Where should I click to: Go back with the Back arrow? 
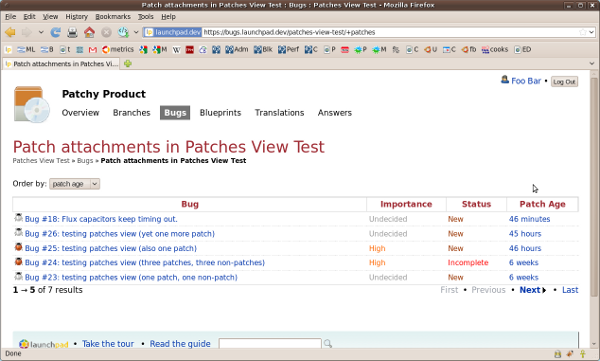(x=10, y=33)
